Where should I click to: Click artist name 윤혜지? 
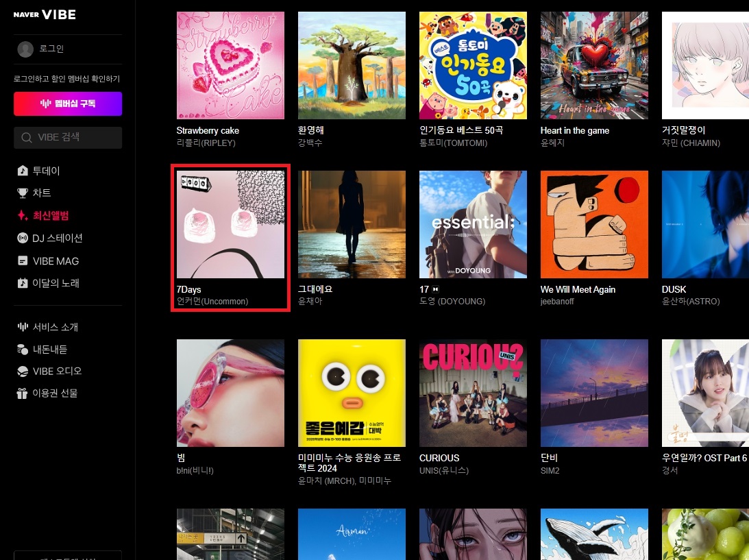pos(553,143)
